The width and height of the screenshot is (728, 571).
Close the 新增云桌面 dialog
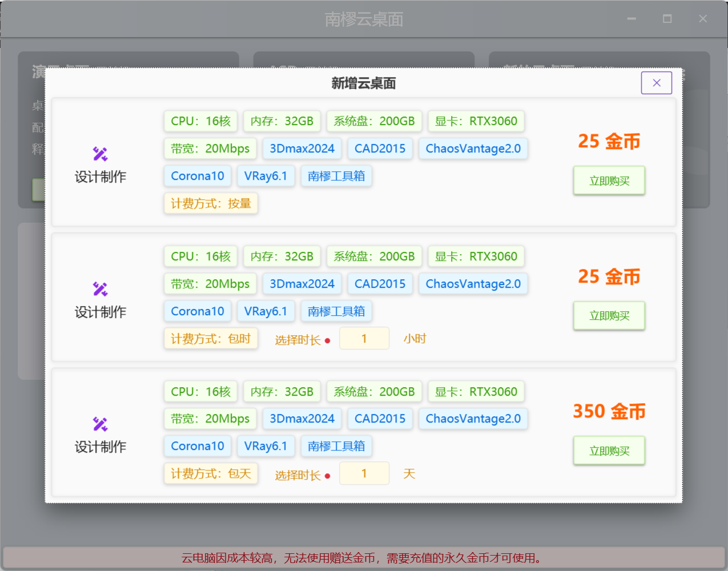coord(656,83)
